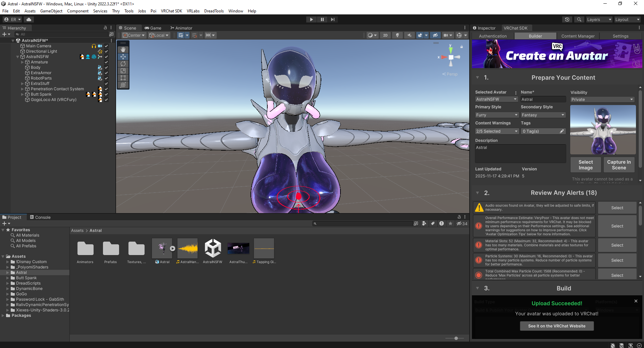Lock the Hierarchy panel with padlock icon
644x348 pixels.
105,28
